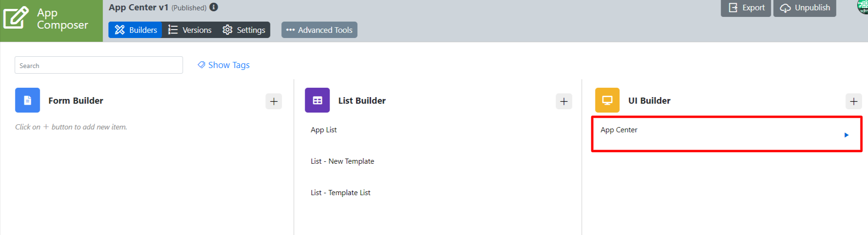Add new item to Form Builder
This screenshot has width=868, height=235.
[274, 101]
